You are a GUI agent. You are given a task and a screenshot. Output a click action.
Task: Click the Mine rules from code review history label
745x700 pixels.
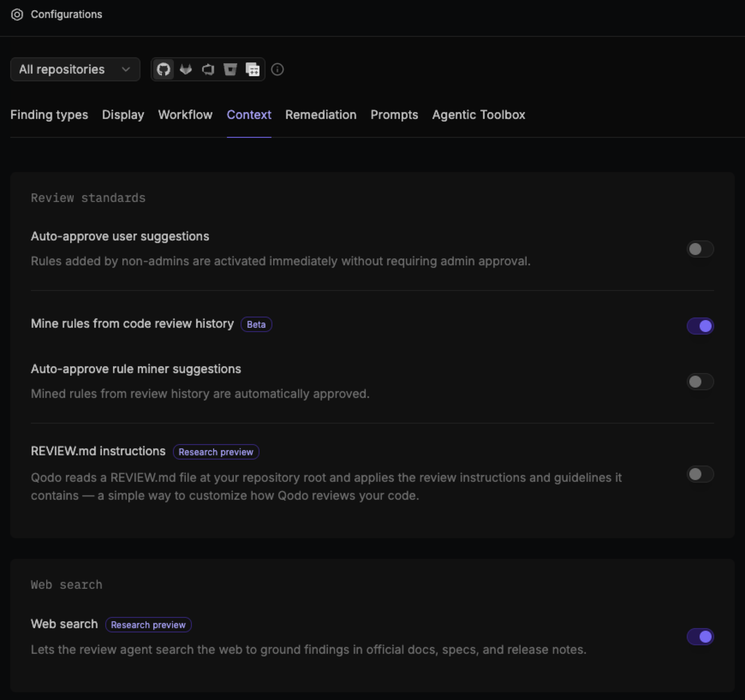[x=132, y=323]
